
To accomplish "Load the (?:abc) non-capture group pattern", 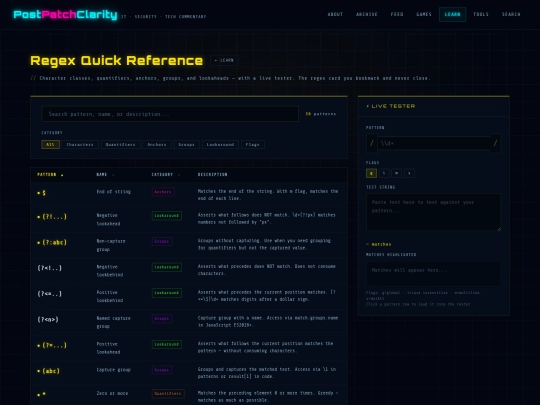I will pyautogui.click(x=189, y=245).
